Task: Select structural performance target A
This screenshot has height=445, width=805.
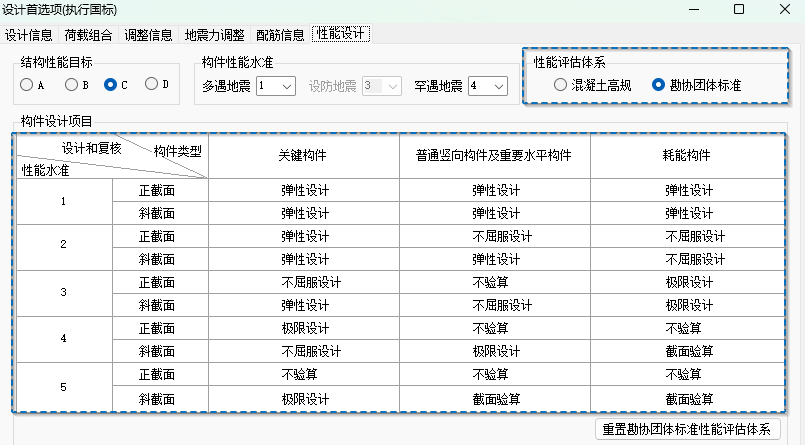Action: (x=26, y=85)
